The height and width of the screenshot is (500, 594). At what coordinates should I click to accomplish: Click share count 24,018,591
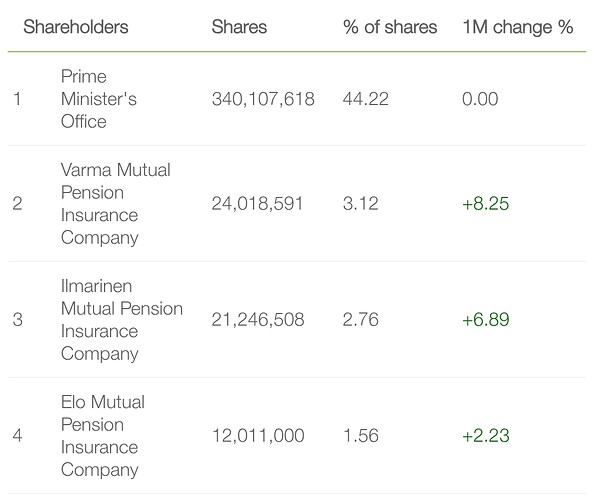pos(257,203)
